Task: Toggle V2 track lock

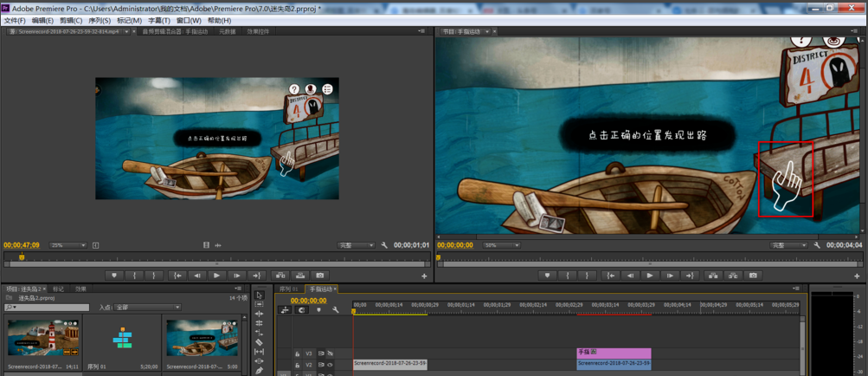Action: pos(297,365)
